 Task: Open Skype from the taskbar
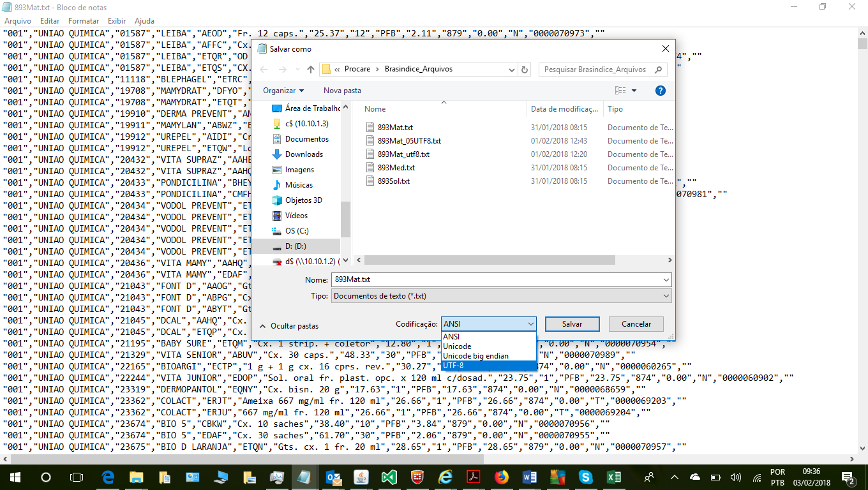586,477
